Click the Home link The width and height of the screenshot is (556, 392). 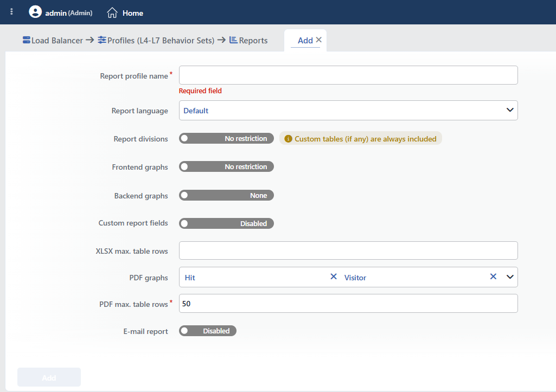[x=132, y=13]
